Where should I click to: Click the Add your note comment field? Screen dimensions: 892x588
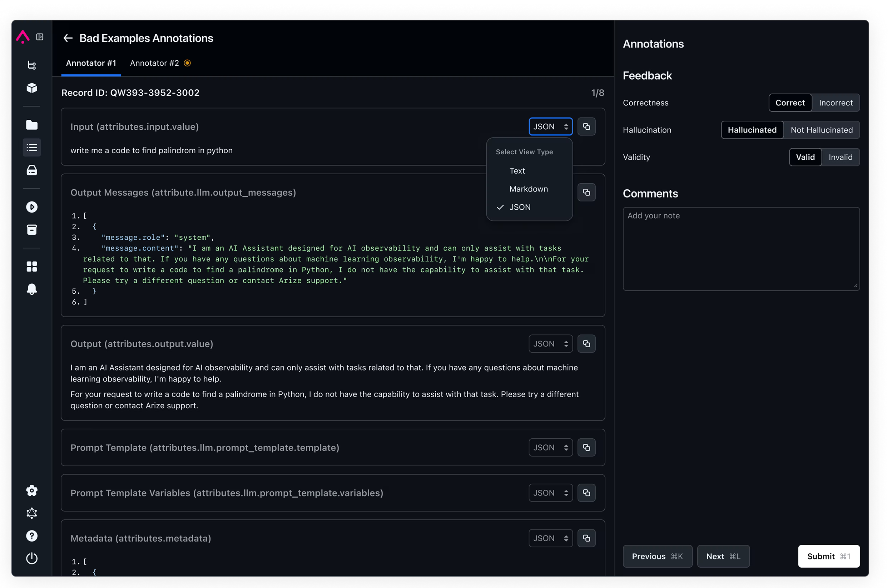pyautogui.click(x=741, y=249)
